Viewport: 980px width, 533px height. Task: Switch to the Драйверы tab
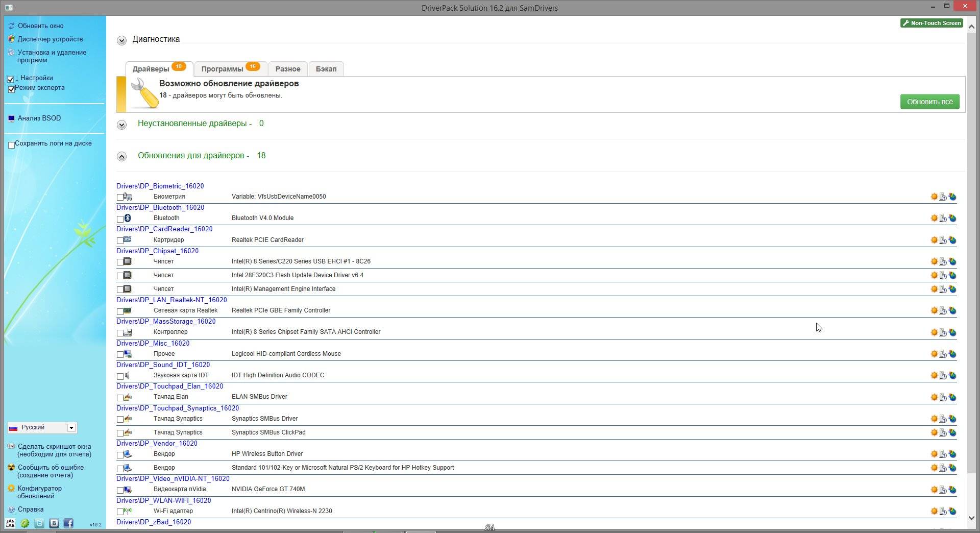point(159,69)
